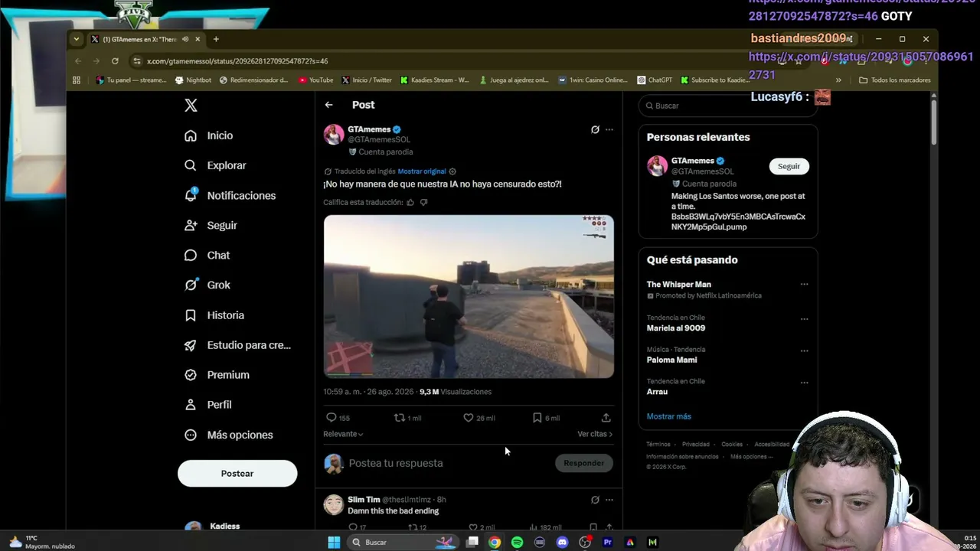
Task: Open Estudio para creadores sidebar item
Action: click(238, 345)
